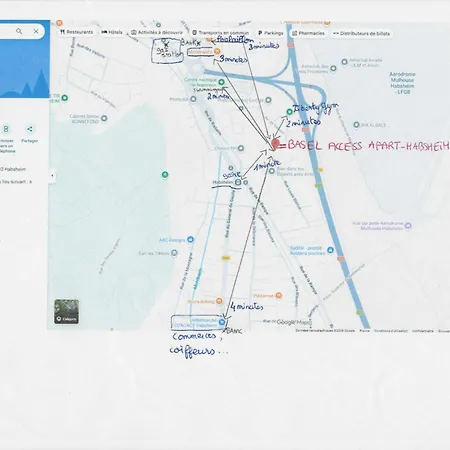Select the Share (Partager) icon

(x=30, y=129)
